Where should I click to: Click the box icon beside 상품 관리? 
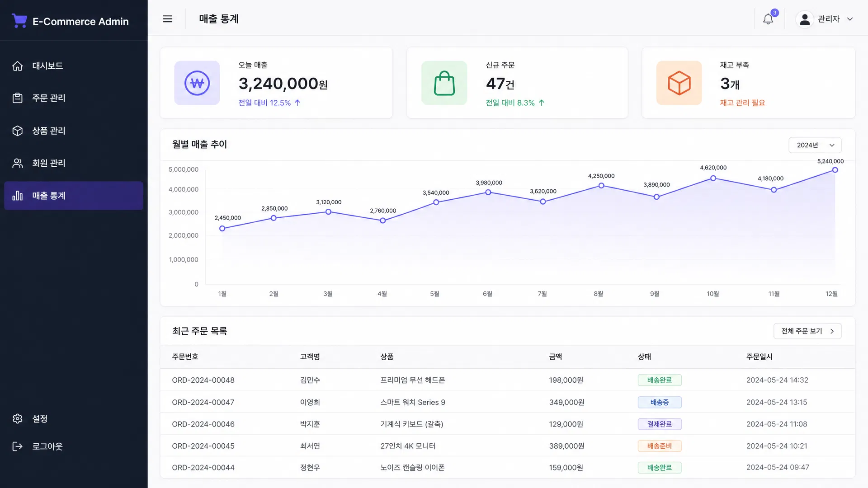tap(18, 131)
